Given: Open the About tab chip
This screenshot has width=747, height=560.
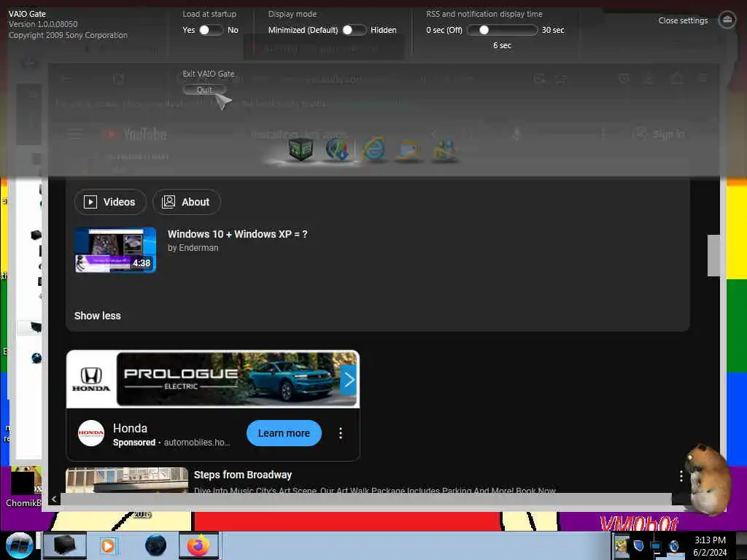Looking at the screenshot, I should pyautogui.click(x=186, y=202).
